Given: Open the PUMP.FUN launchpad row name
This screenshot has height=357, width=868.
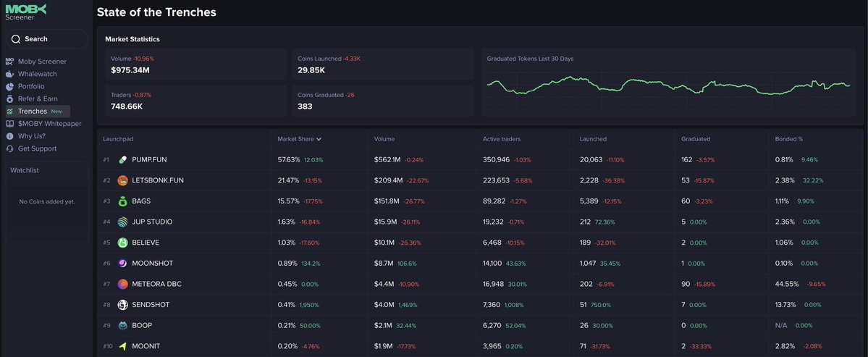Looking at the screenshot, I should coord(149,159).
